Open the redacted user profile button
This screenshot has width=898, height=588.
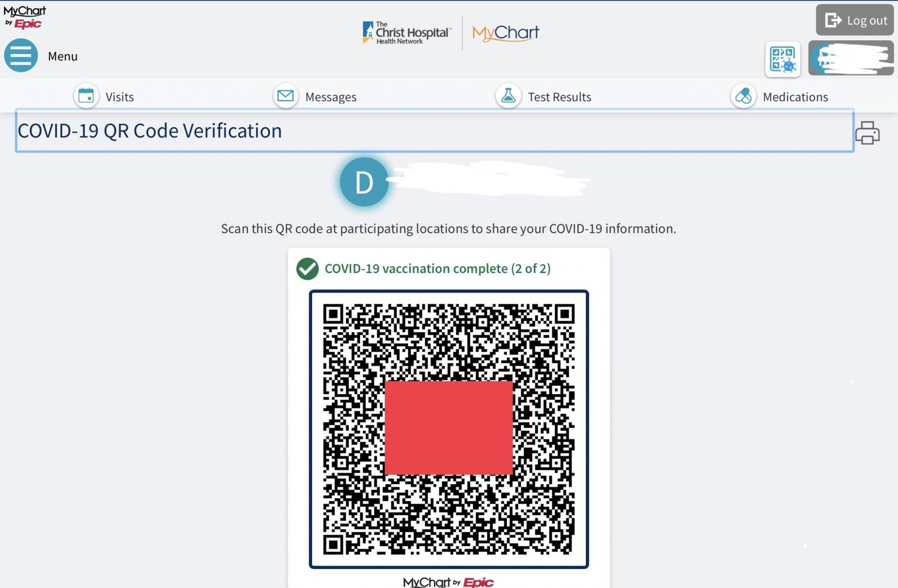click(851, 58)
